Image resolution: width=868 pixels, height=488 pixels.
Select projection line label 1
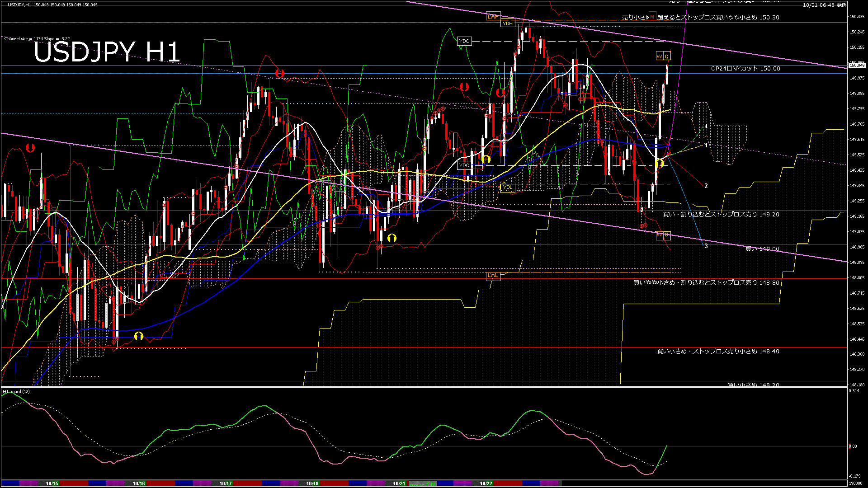[706, 145]
